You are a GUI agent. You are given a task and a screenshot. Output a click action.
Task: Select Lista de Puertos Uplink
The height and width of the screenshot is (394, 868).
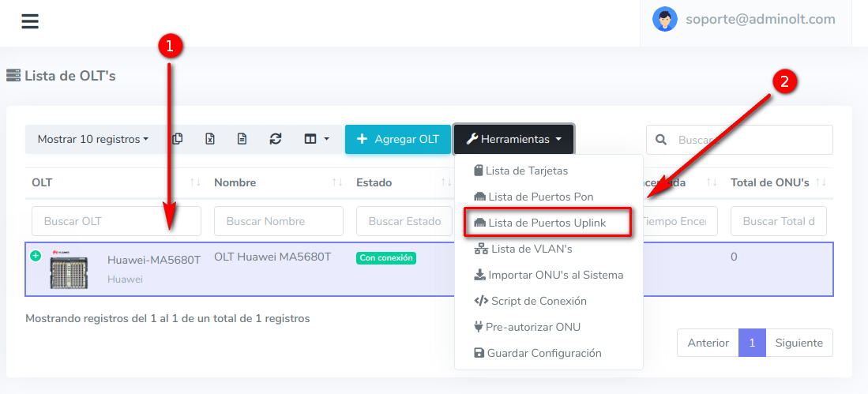(x=547, y=223)
